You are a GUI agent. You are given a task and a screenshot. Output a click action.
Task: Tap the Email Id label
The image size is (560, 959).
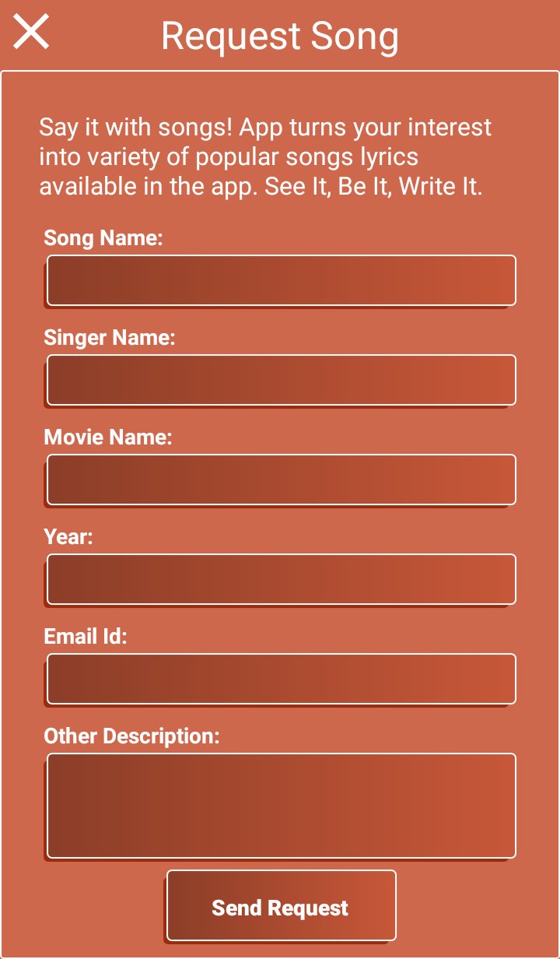[x=86, y=637]
